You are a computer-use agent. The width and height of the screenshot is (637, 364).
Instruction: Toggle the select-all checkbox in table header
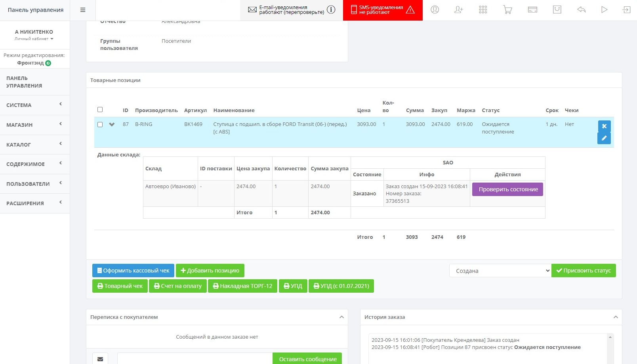(100, 110)
